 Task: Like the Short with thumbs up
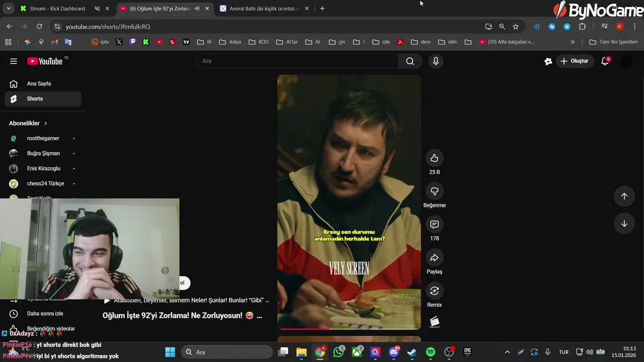pyautogui.click(x=434, y=158)
